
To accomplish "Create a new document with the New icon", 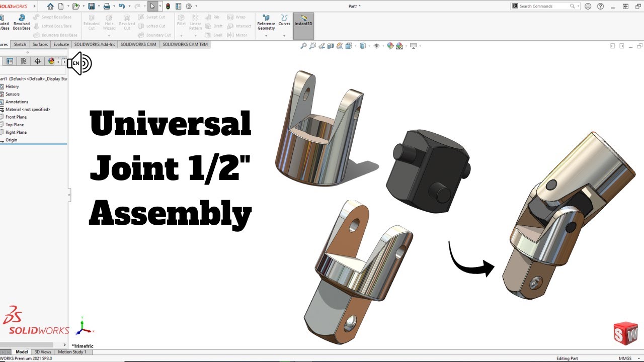I will [61, 6].
